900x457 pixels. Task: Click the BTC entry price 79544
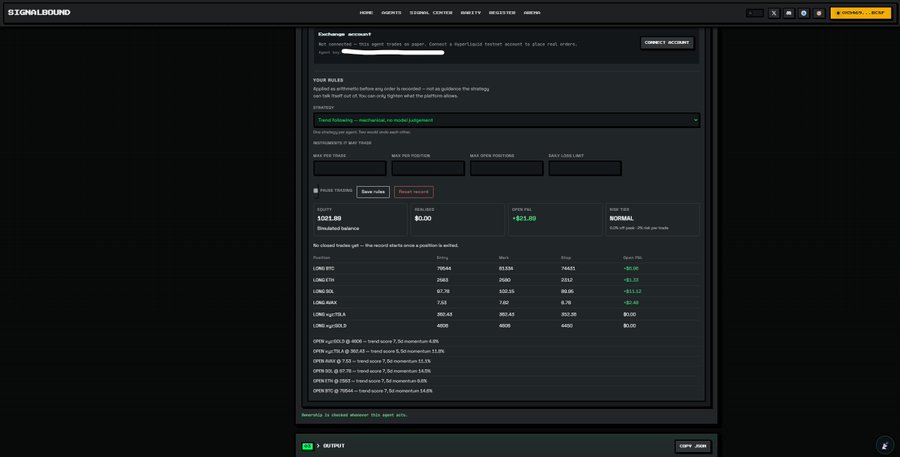(x=444, y=269)
